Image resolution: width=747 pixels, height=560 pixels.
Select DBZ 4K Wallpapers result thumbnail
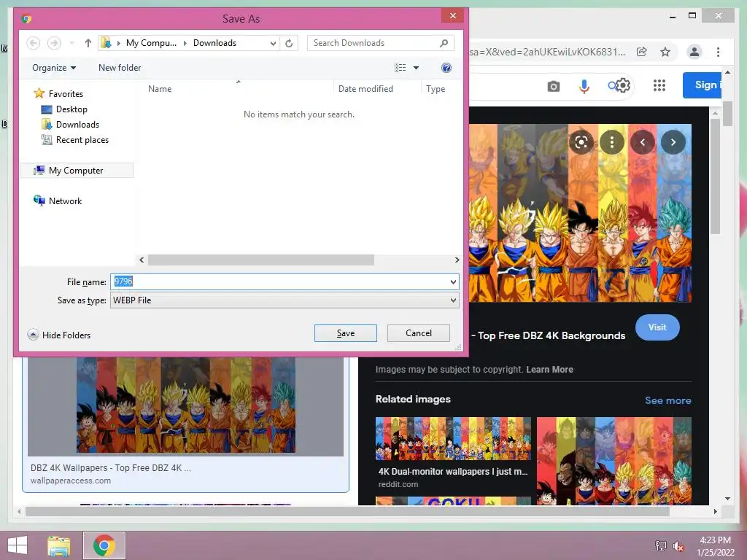185,405
